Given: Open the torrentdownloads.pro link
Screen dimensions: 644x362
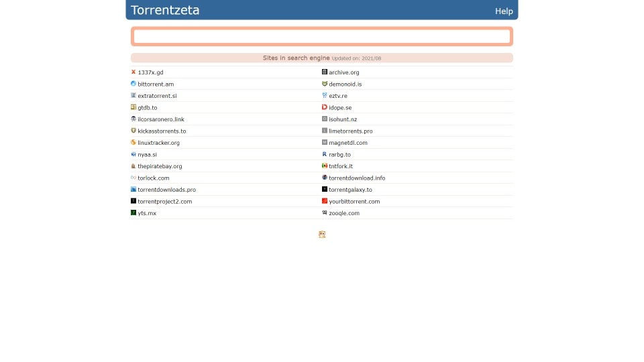Looking at the screenshot, I should click(x=167, y=190).
